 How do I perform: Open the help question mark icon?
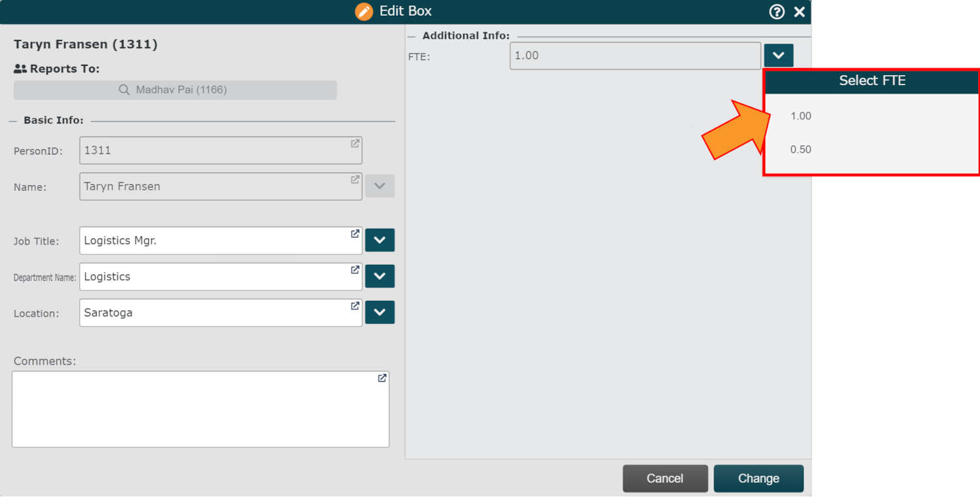click(777, 12)
